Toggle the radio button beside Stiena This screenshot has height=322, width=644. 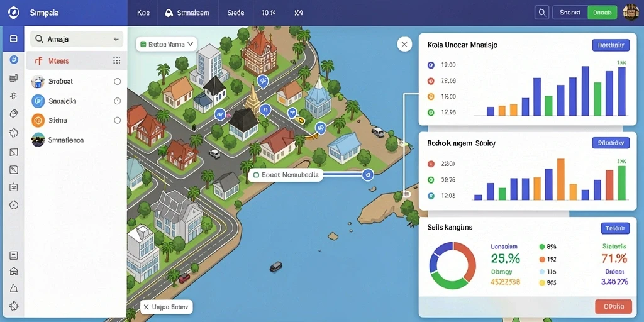pyautogui.click(x=118, y=120)
